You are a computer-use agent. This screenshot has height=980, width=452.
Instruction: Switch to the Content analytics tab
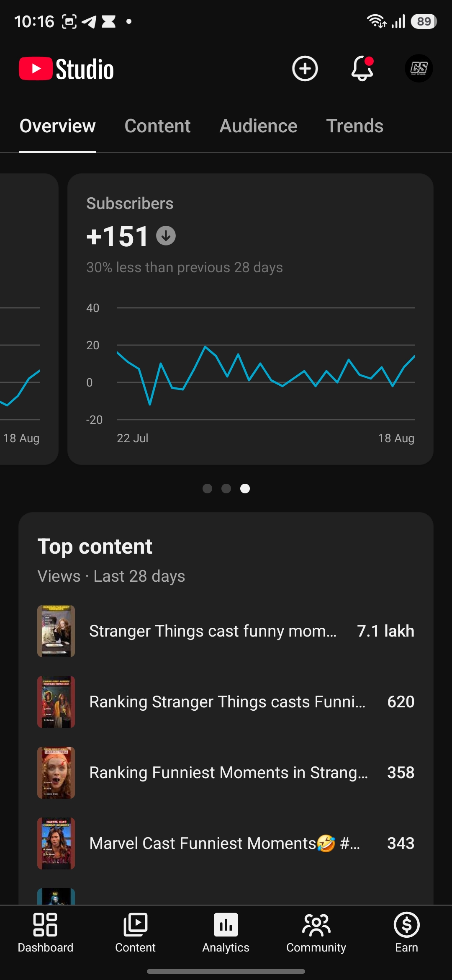point(157,126)
